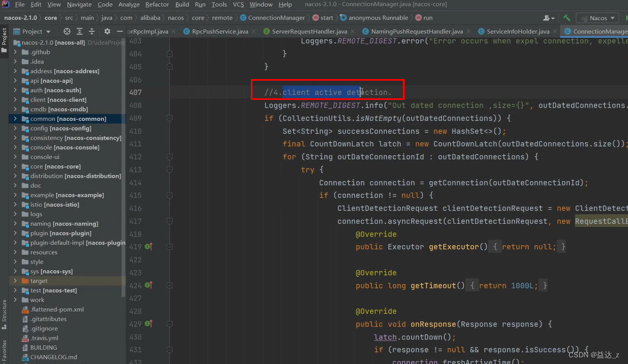Viewport: 628px width, 364px height.
Task: Close the ServerRequestHandler.java tab
Action: (x=352, y=31)
